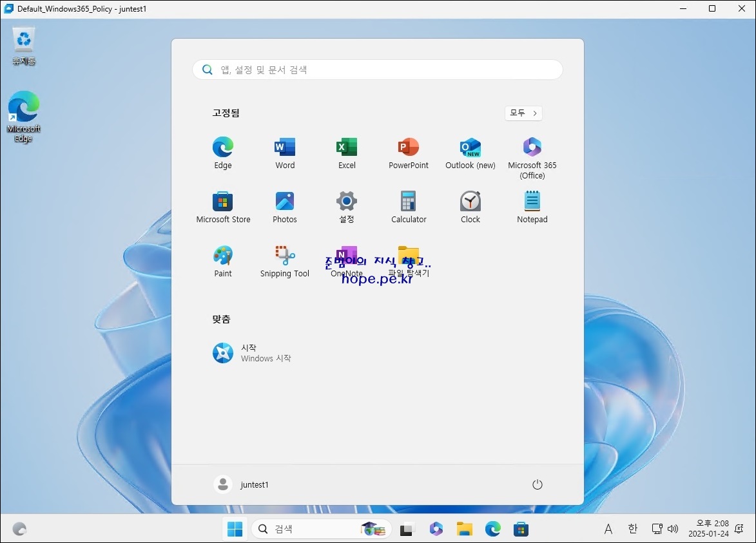Click the graduation cap search highlight icon
The image size is (756, 543).
[373, 529]
